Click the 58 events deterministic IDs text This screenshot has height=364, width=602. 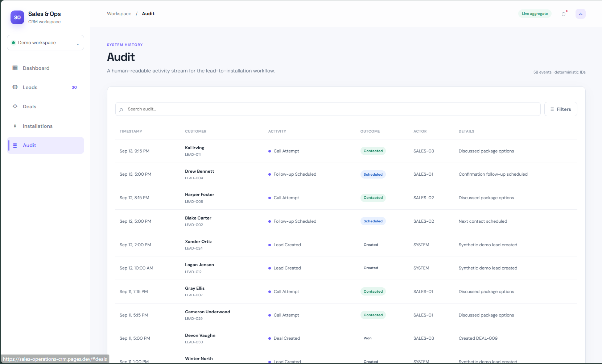click(559, 72)
